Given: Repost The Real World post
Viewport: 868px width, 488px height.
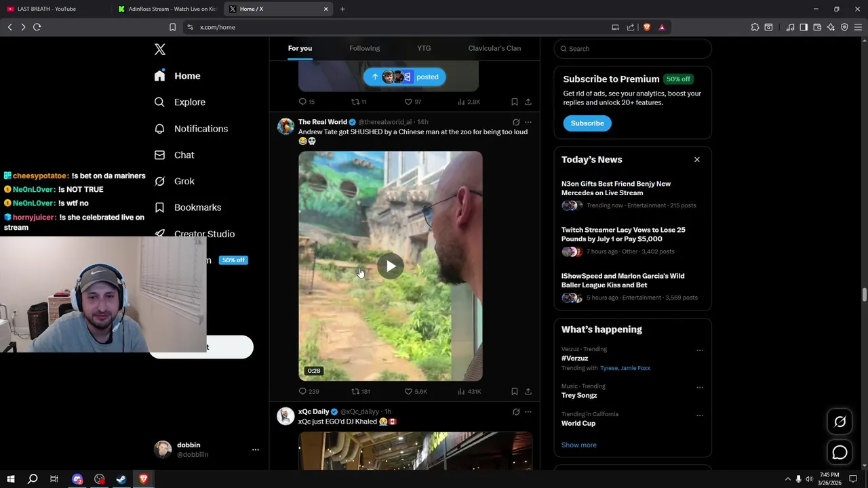Looking at the screenshot, I should [360, 391].
